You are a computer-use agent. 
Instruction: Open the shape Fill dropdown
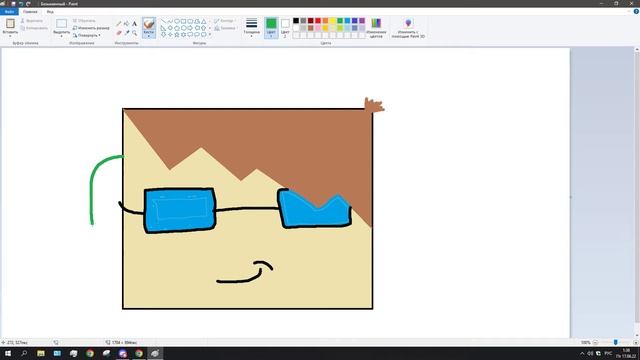coord(225,28)
